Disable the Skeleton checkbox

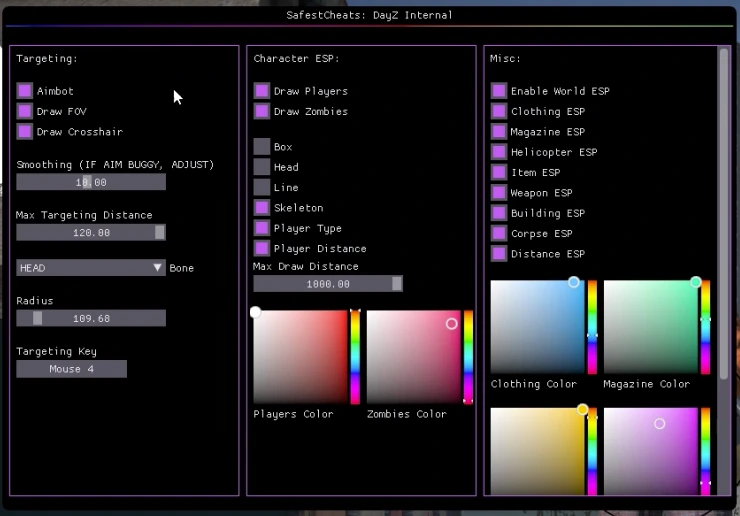[x=262, y=207]
